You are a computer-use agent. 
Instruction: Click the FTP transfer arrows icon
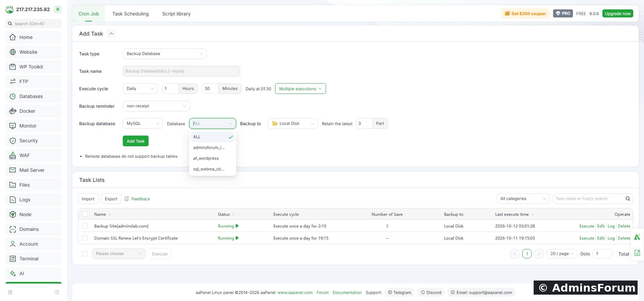pyautogui.click(x=13, y=82)
